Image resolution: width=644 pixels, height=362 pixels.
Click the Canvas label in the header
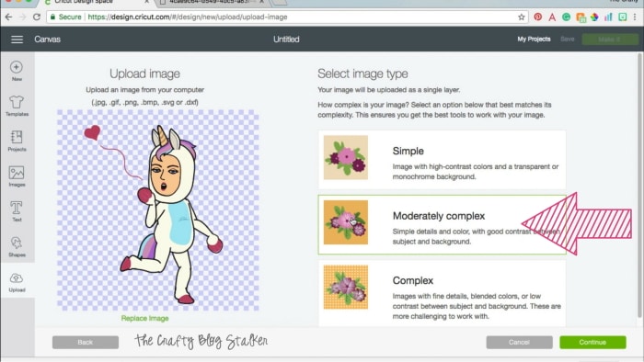click(47, 40)
